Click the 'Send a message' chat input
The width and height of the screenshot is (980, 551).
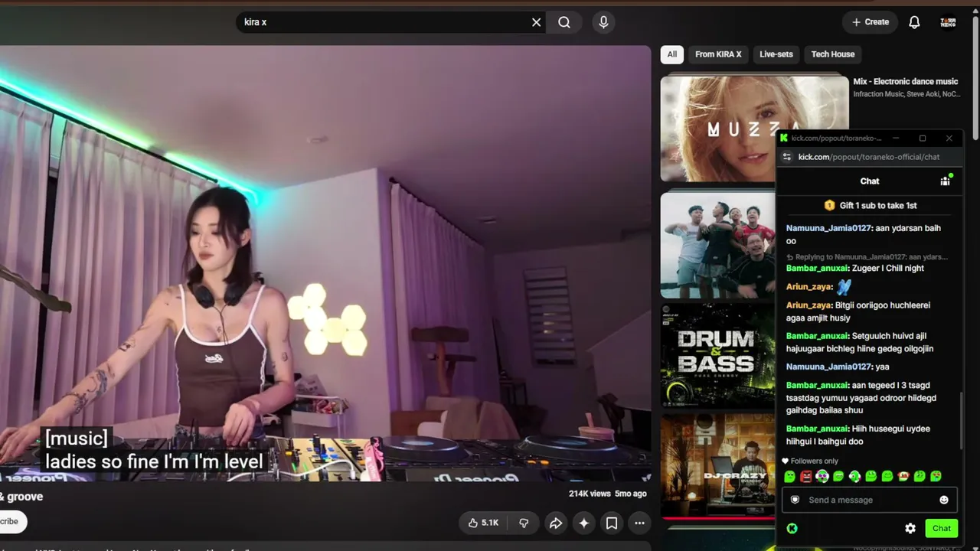pos(869,500)
